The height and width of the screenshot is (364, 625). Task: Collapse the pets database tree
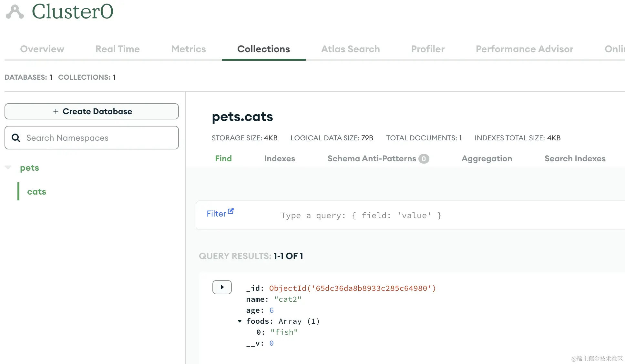coord(8,167)
